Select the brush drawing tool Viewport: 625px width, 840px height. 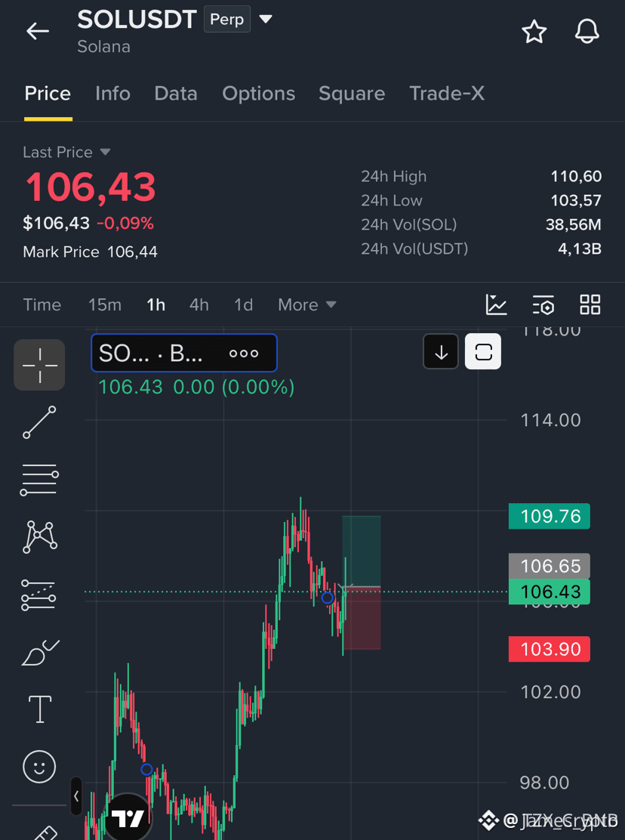pos(39,653)
